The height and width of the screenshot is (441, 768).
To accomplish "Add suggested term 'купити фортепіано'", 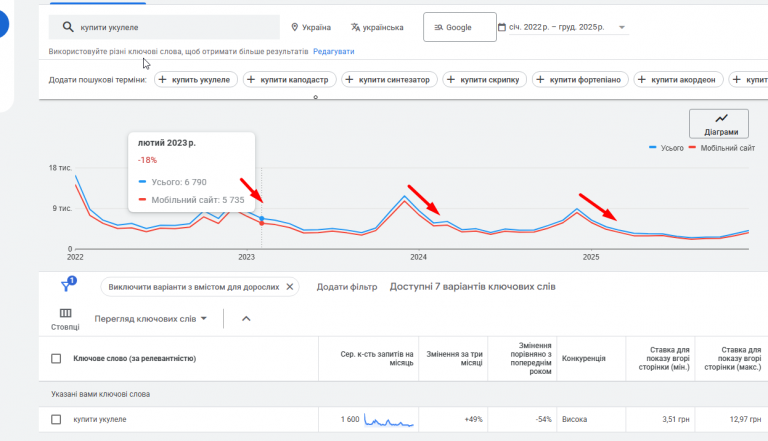I will click(580, 79).
